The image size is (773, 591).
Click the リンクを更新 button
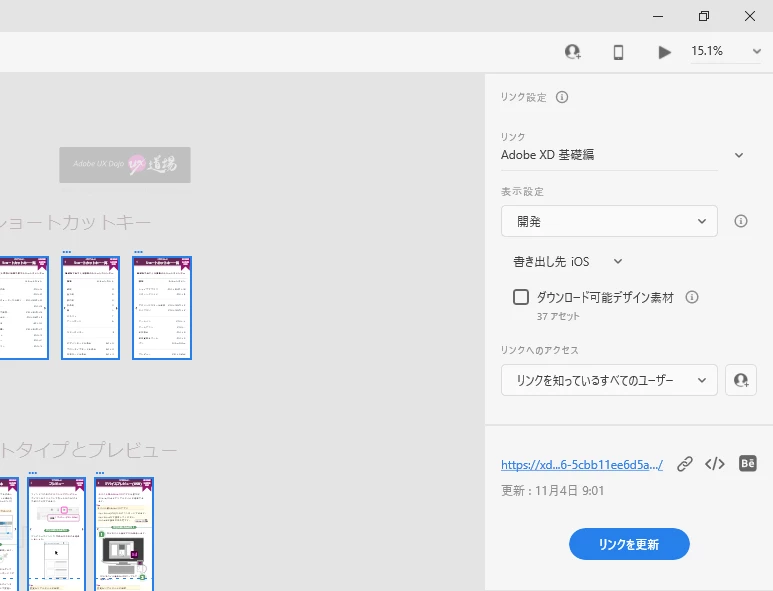point(629,544)
